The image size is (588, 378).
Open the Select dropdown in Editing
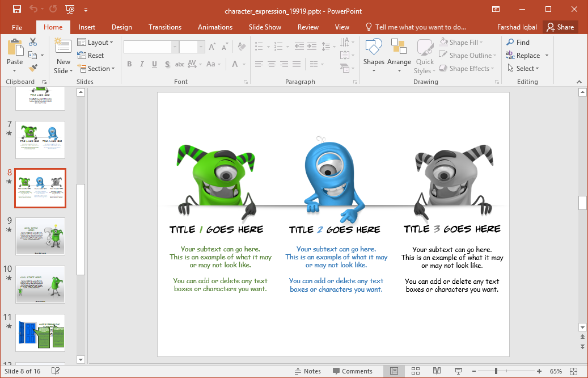coord(523,68)
